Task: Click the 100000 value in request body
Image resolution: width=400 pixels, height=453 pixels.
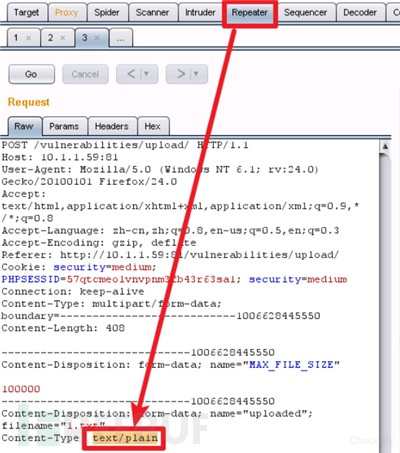Action: point(21,389)
